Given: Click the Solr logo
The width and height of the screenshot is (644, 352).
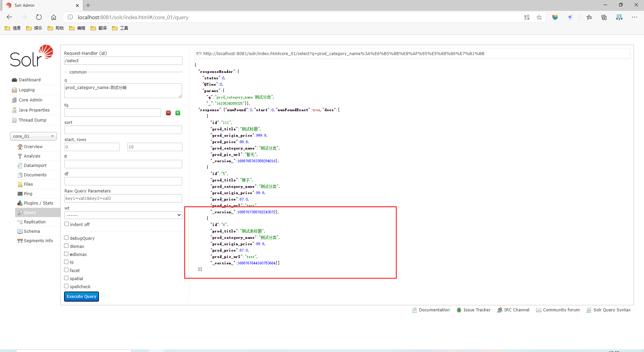Looking at the screenshot, I should point(32,56).
